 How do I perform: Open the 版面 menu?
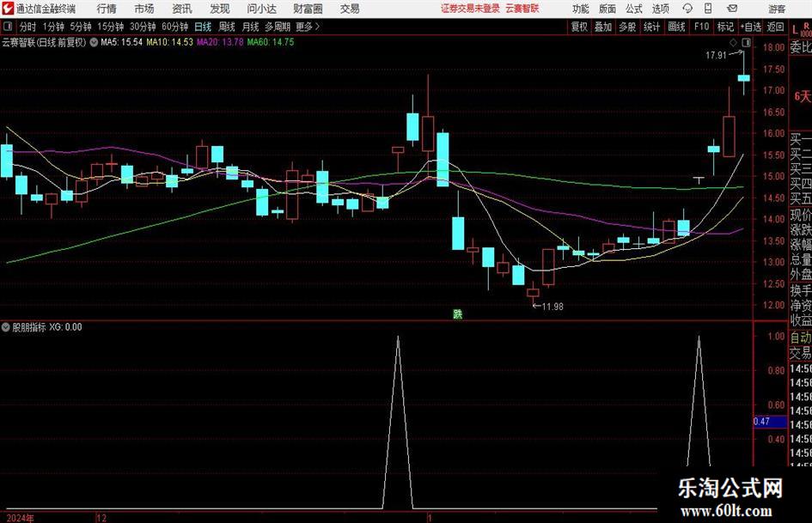pyautogui.click(x=607, y=9)
